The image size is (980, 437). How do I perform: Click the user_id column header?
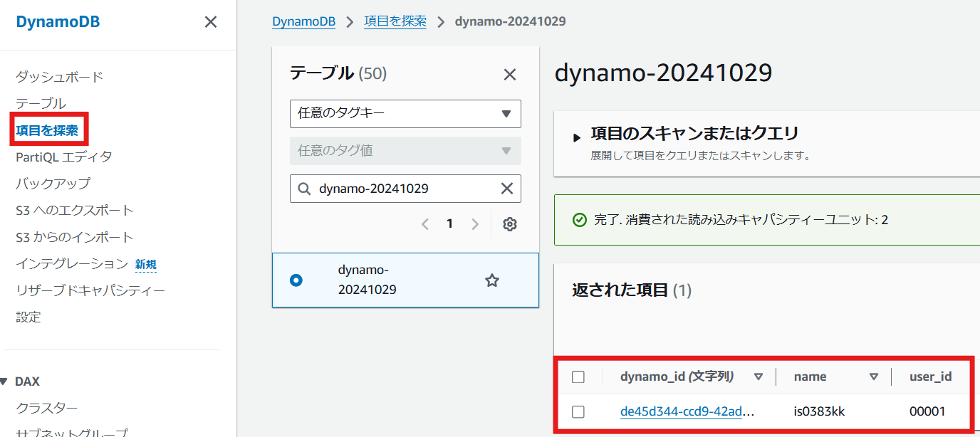click(931, 377)
